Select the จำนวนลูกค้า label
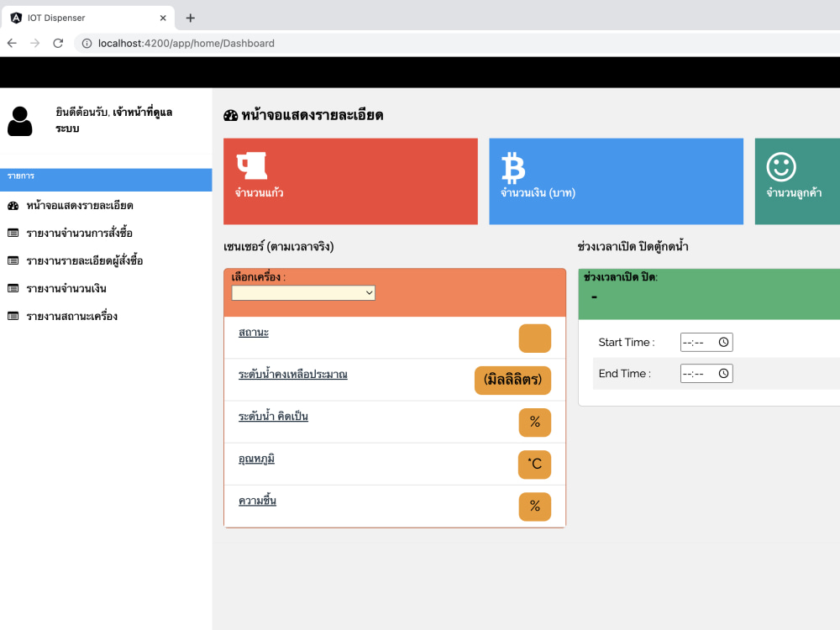840x630 pixels. click(794, 193)
